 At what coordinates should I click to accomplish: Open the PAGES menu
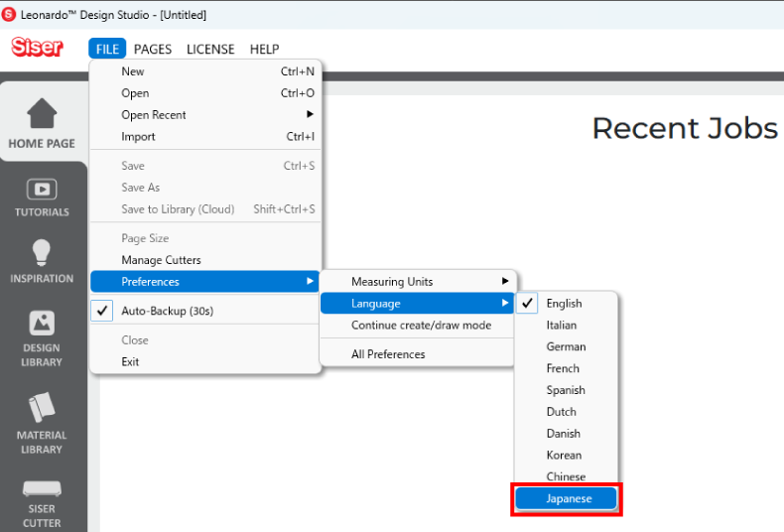[153, 49]
